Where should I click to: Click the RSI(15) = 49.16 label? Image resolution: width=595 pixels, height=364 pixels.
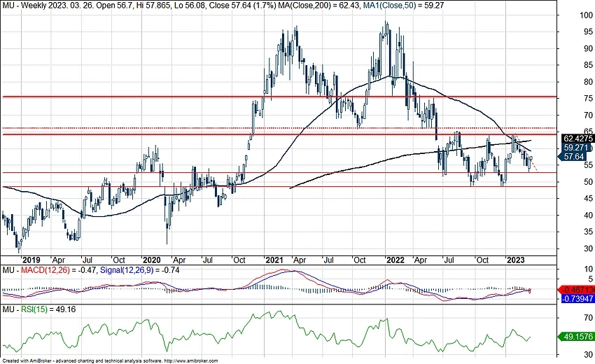[x=48, y=309]
